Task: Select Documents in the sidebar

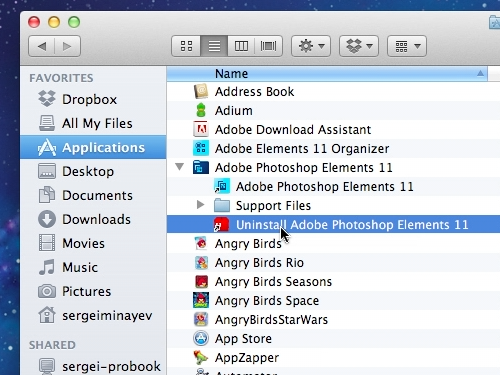Action: click(x=98, y=195)
